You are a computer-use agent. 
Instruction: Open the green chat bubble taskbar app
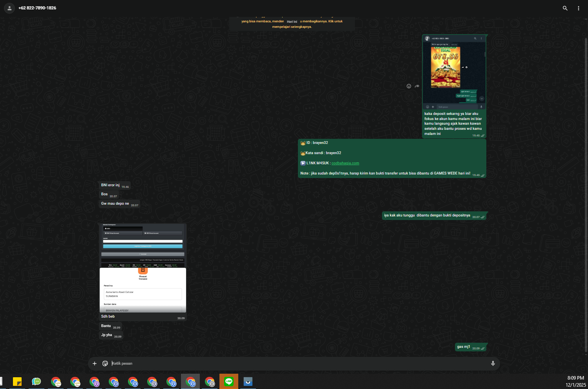click(37, 381)
